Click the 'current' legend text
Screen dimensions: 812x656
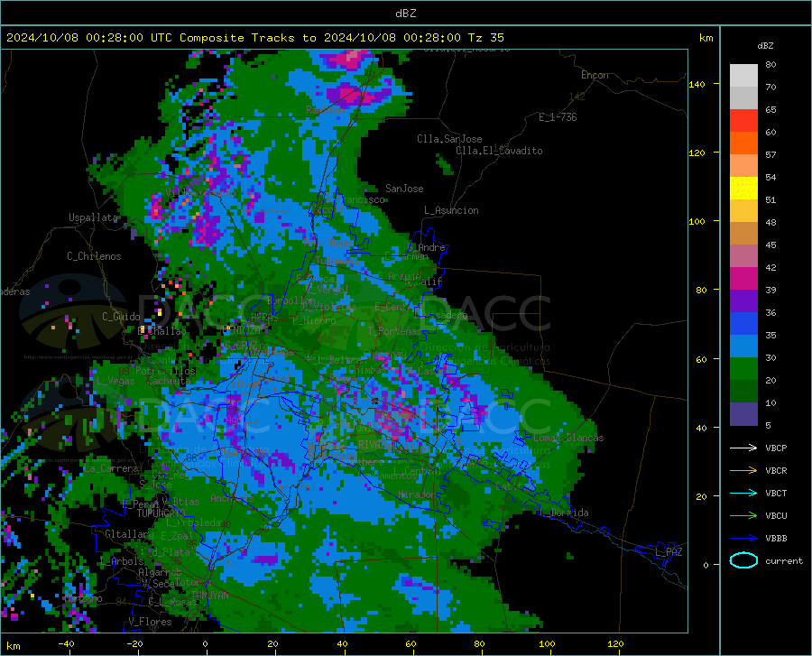tap(783, 560)
